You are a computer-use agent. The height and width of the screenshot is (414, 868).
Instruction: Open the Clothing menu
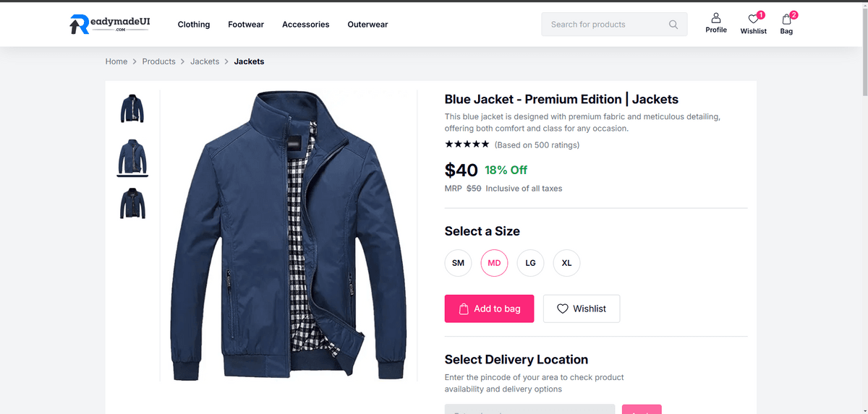[x=194, y=25]
